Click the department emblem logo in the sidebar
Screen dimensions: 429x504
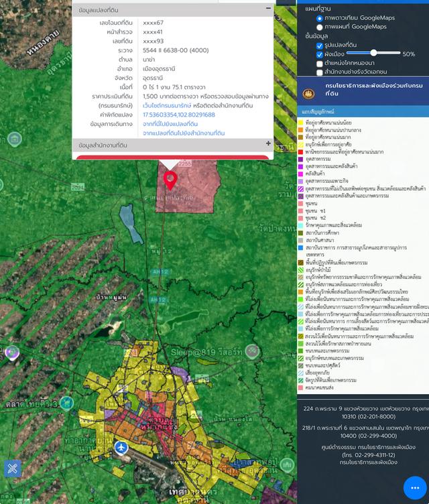308,94
